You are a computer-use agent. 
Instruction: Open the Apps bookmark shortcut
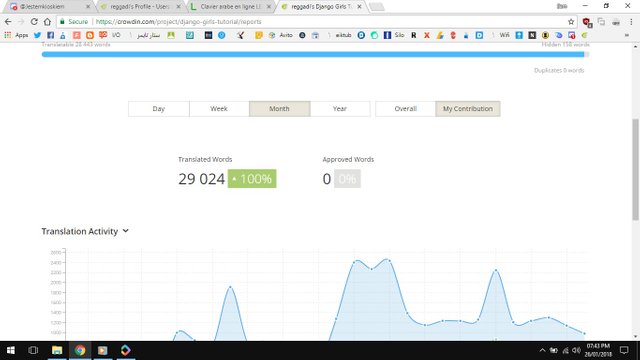pyautogui.click(x=16, y=35)
